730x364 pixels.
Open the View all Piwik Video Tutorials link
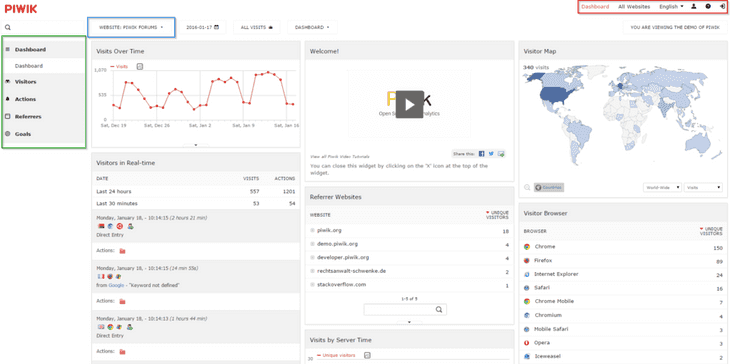[x=339, y=156]
